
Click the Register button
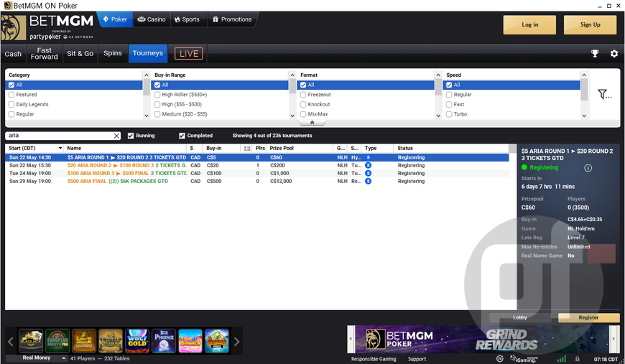(588, 317)
